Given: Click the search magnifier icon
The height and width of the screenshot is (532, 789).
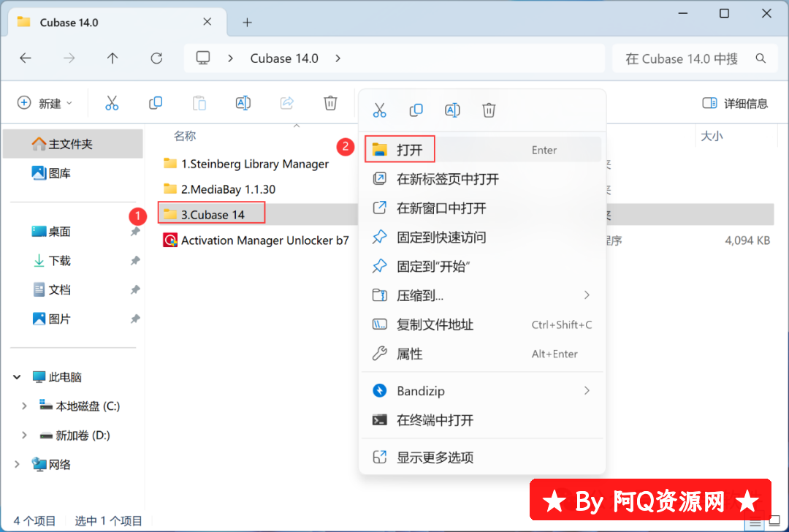Looking at the screenshot, I should 761,59.
